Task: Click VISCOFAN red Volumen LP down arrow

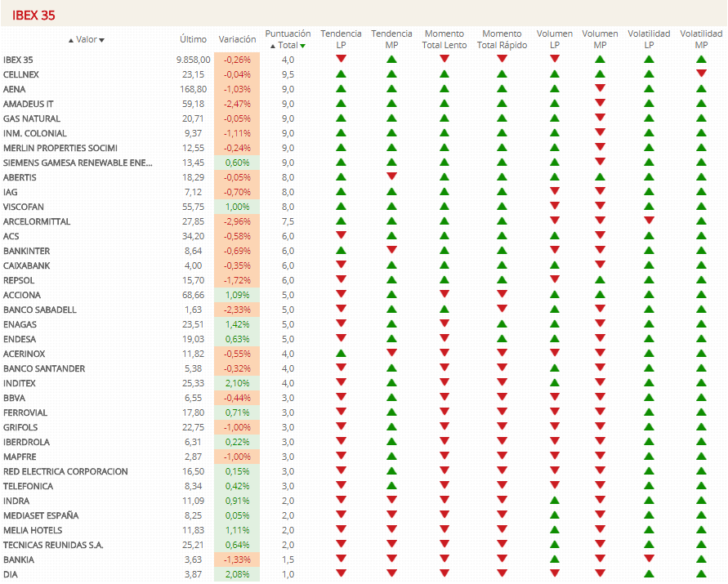Action: 554,206
